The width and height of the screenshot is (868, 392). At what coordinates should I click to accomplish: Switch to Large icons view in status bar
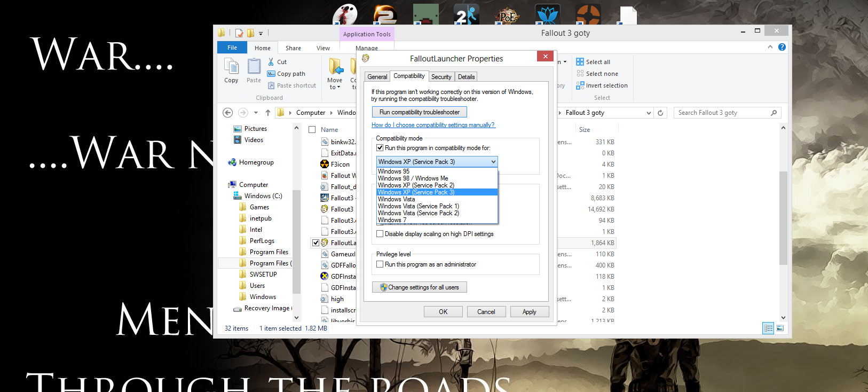pos(780,328)
